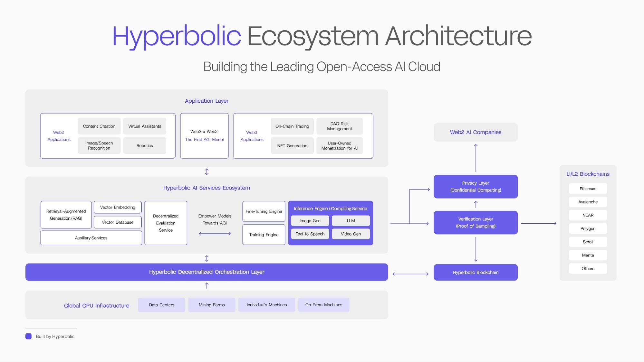Open the First AGI Model box
Viewport: 644px width, 362px height.
[x=204, y=136]
